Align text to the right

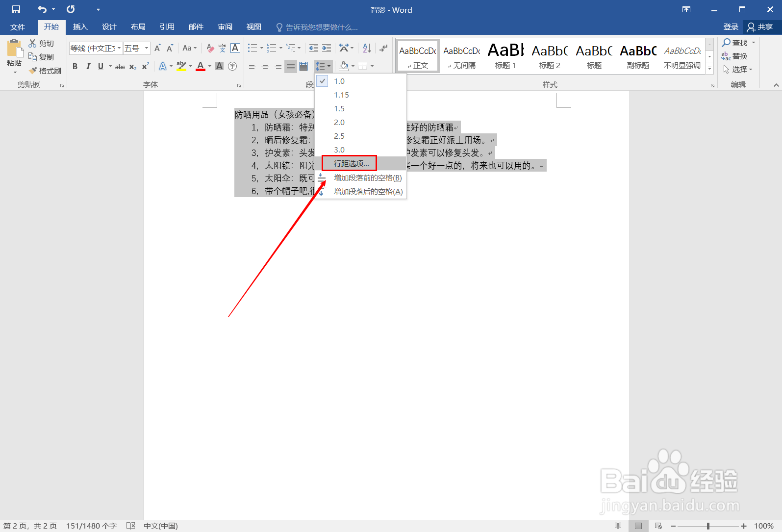point(278,66)
